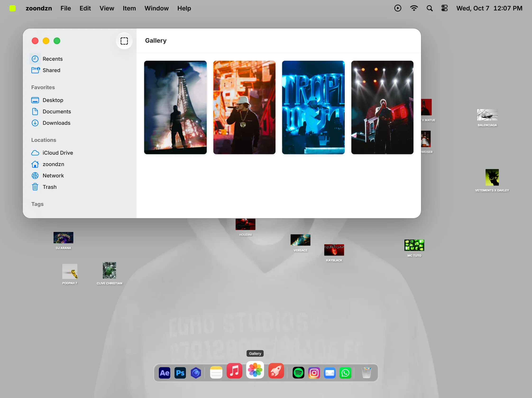Open the Help menu
Viewport: 532px width, 398px height.
[x=184, y=8]
